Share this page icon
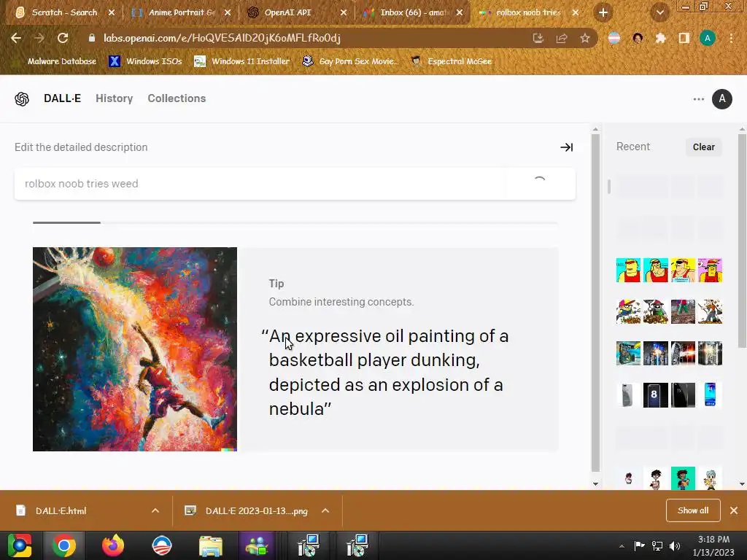This screenshot has width=747, height=560. pos(562,38)
